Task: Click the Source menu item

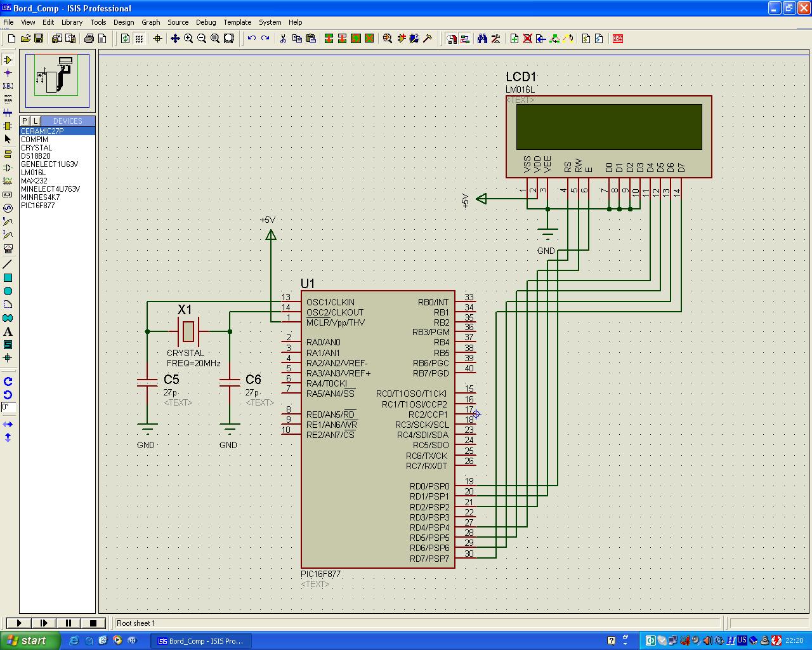Action: (178, 22)
